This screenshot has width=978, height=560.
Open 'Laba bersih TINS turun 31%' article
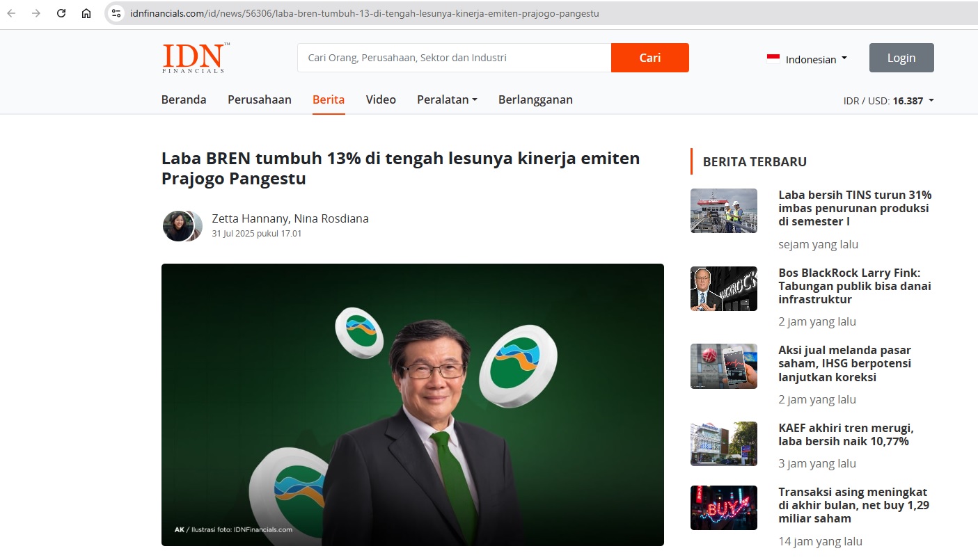(855, 208)
